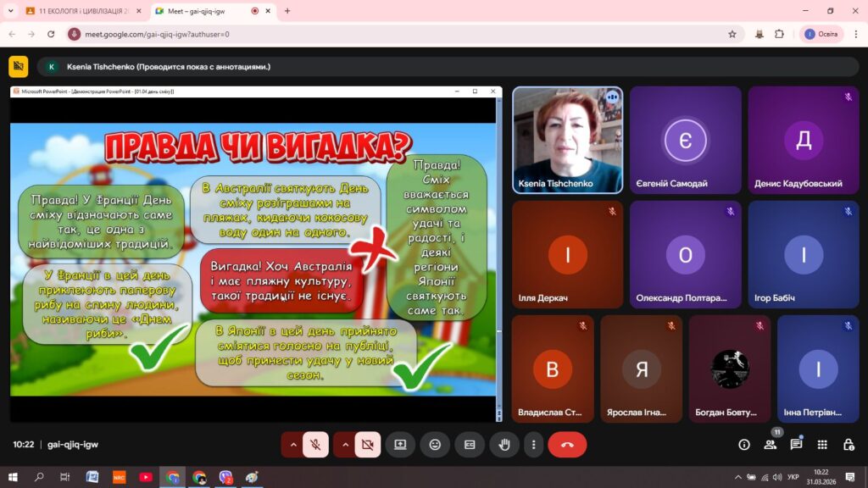Click the Present screen button
This screenshot has height=488, width=868.
tap(400, 445)
